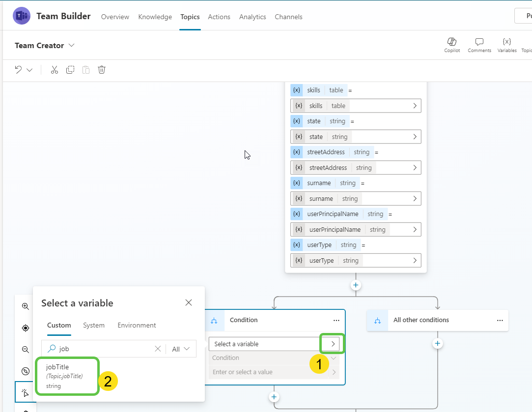Click the copy icon in the toolbar
The height and width of the screenshot is (412, 532).
(x=70, y=69)
